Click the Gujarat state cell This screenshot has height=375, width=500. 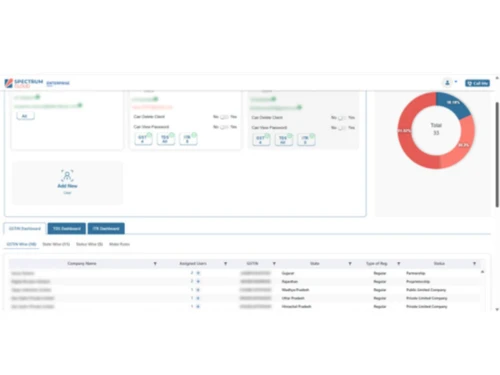coord(288,273)
